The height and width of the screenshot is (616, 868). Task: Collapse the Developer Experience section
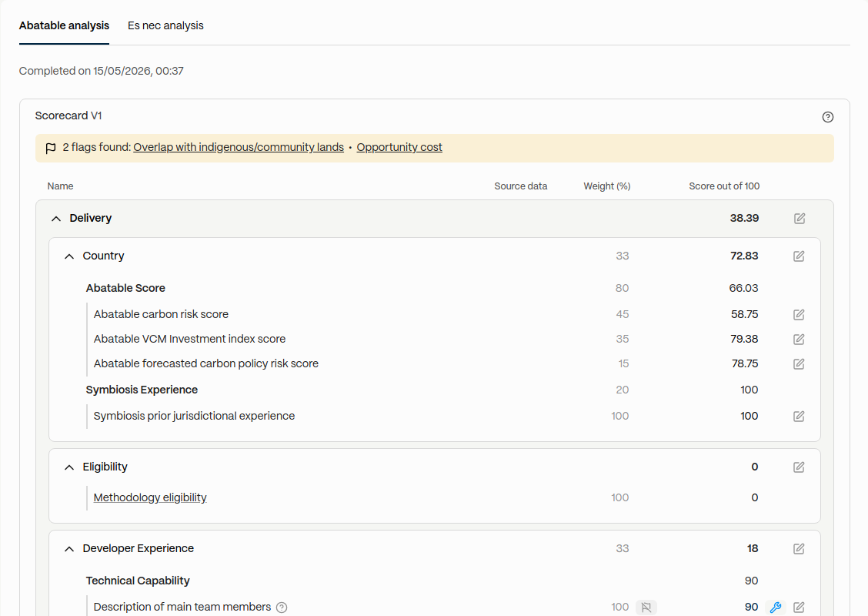pyautogui.click(x=69, y=548)
